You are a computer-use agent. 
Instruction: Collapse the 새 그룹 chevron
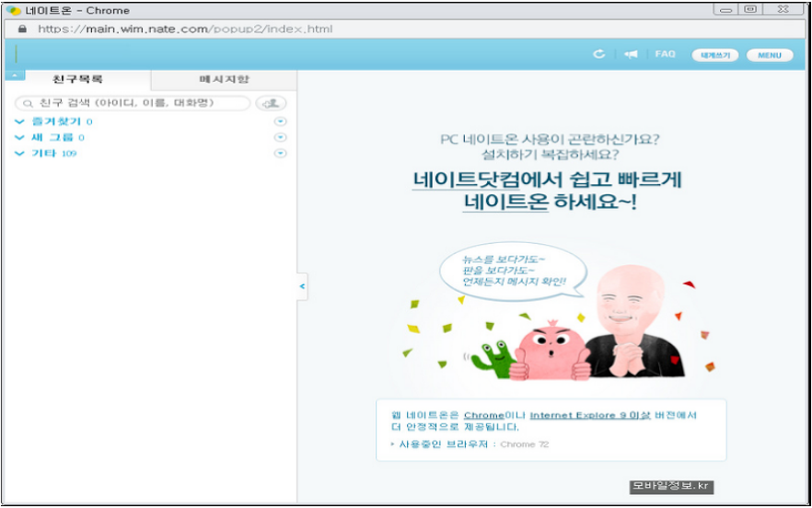pos(19,138)
